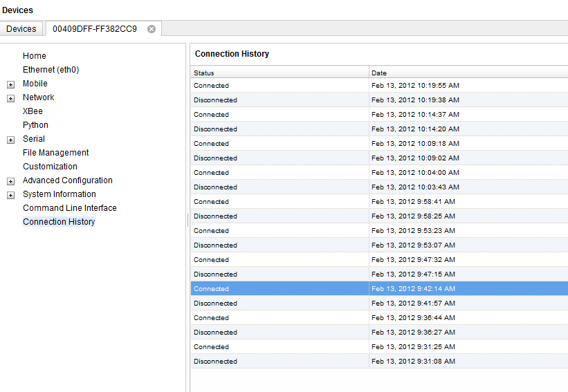Switch to the Devices tab
Viewport: 568px width, 392px height.
pyautogui.click(x=21, y=29)
